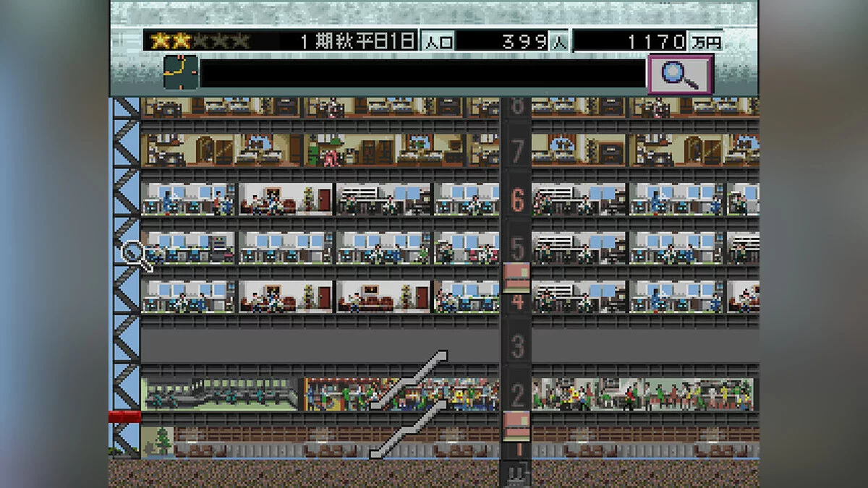Select floor number 5 on the elevator shaft
Screen dimensions: 868x488
click(x=516, y=248)
